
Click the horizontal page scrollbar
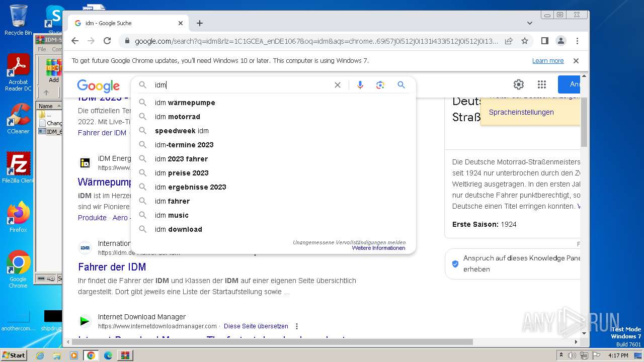click(x=272, y=342)
